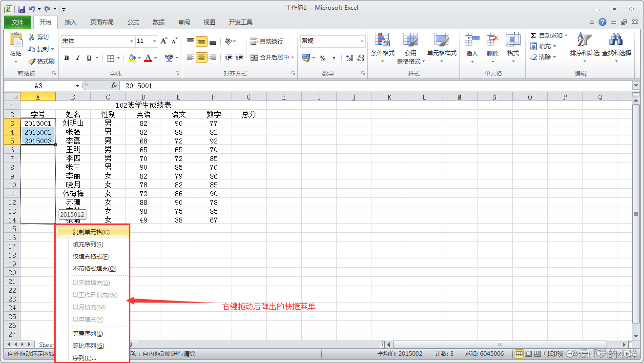Toggle middle vertical alignment
644x363 pixels.
click(x=202, y=41)
